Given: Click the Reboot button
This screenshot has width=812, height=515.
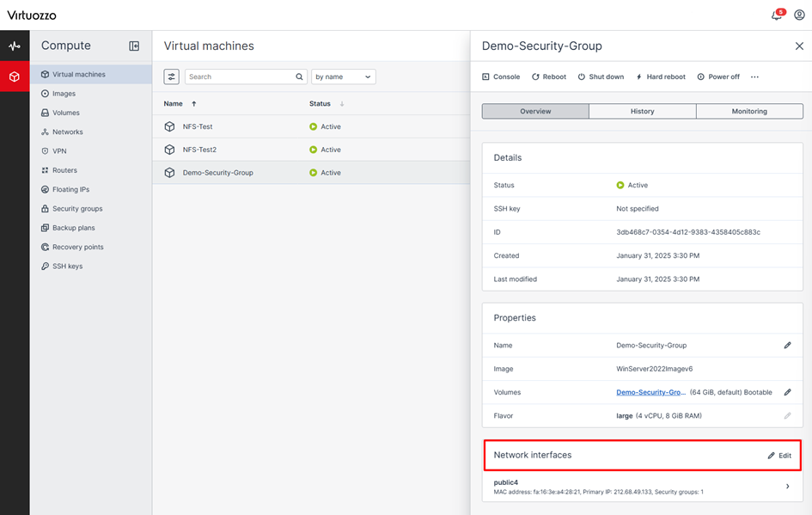Looking at the screenshot, I should point(549,77).
